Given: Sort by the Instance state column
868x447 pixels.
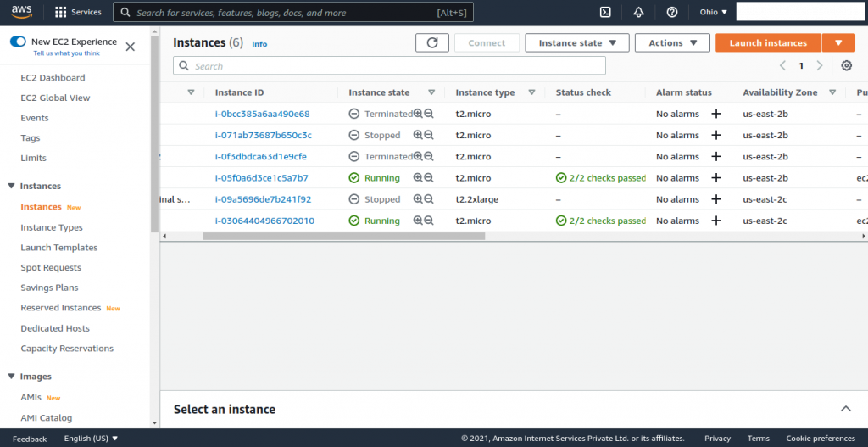Looking at the screenshot, I should point(431,92).
